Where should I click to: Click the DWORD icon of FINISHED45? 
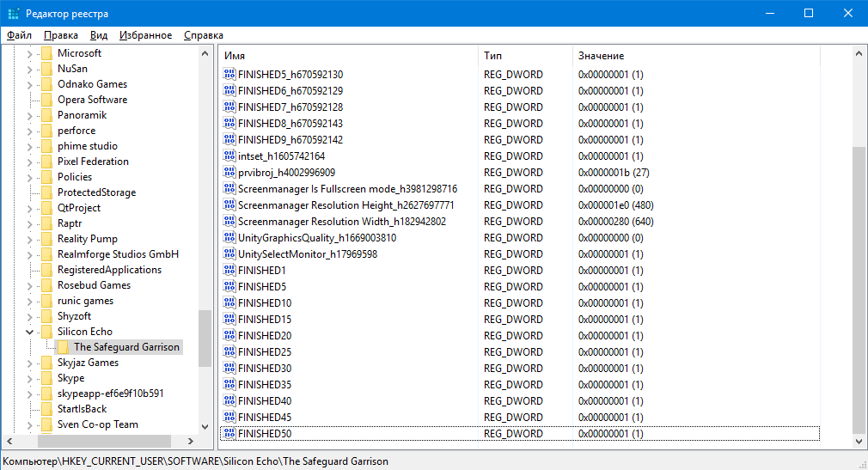[229, 417]
